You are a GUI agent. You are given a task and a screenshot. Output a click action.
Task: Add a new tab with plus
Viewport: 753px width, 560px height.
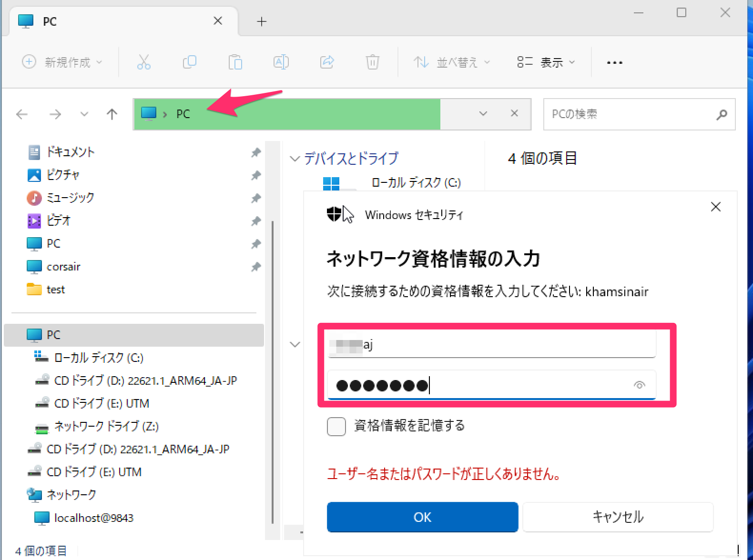point(262,21)
